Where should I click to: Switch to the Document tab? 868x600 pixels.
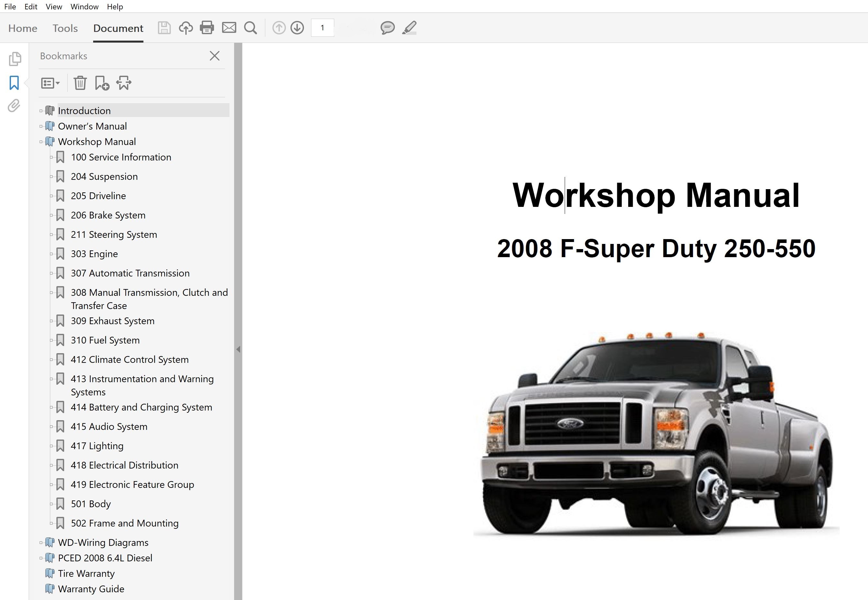(x=118, y=28)
